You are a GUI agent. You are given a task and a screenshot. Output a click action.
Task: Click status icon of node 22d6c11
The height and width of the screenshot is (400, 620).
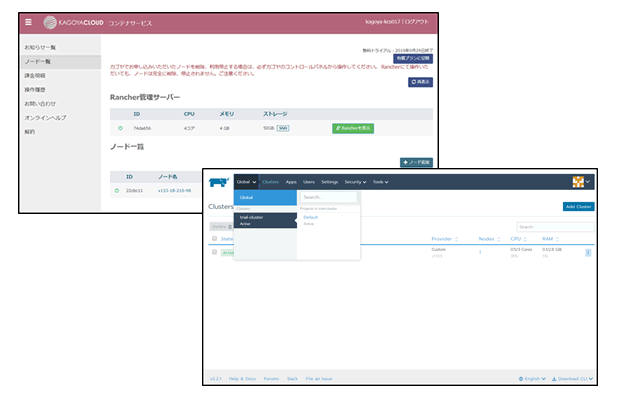click(x=116, y=189)
